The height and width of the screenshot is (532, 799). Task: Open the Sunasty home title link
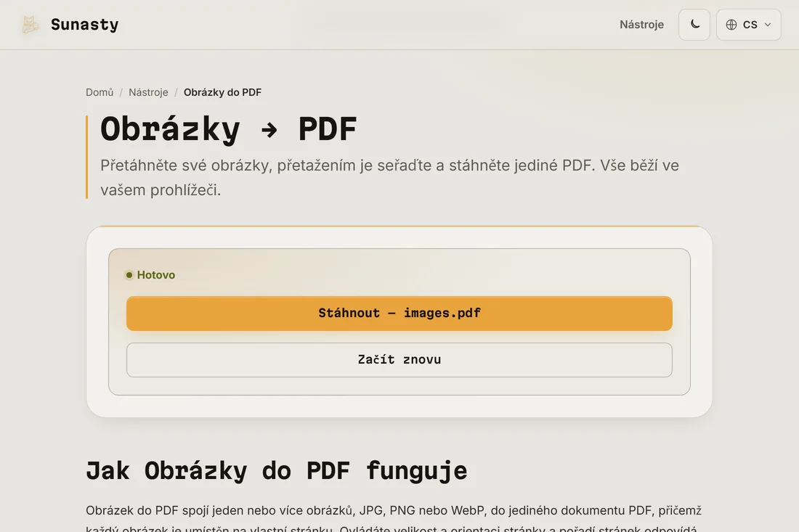(84, 25)
